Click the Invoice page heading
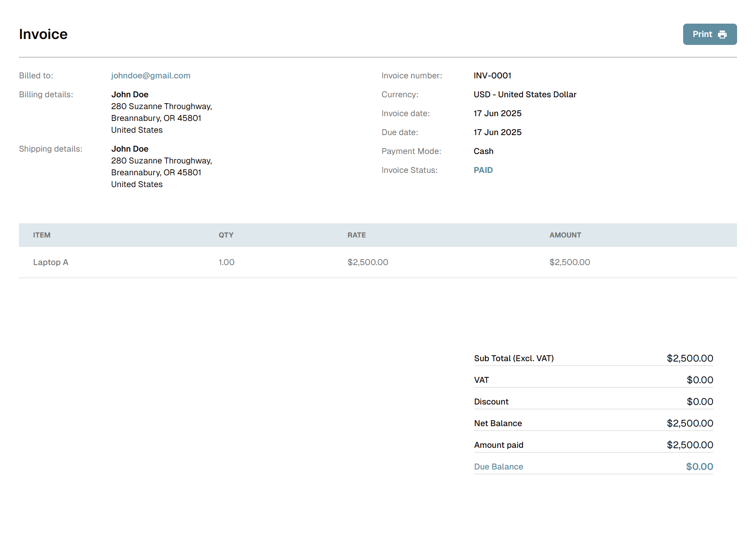This screenshot has width=756, height=538. (43, 34)
